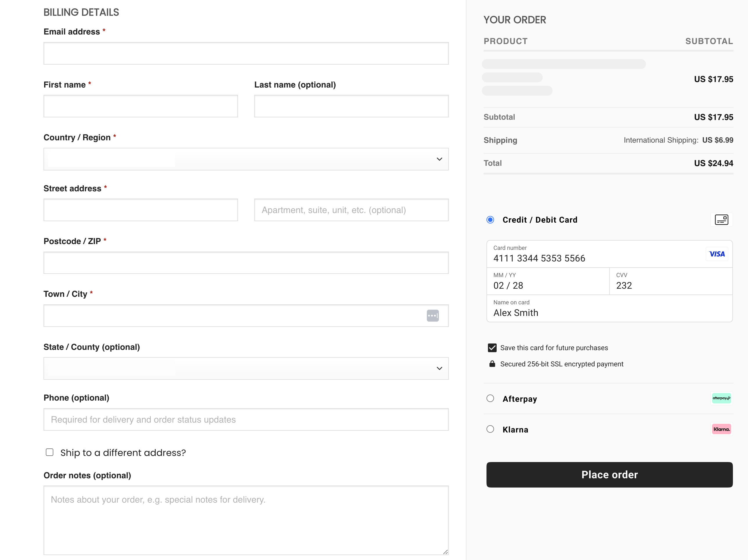Check Ship to a different address
748x560 pixels.
49,452
